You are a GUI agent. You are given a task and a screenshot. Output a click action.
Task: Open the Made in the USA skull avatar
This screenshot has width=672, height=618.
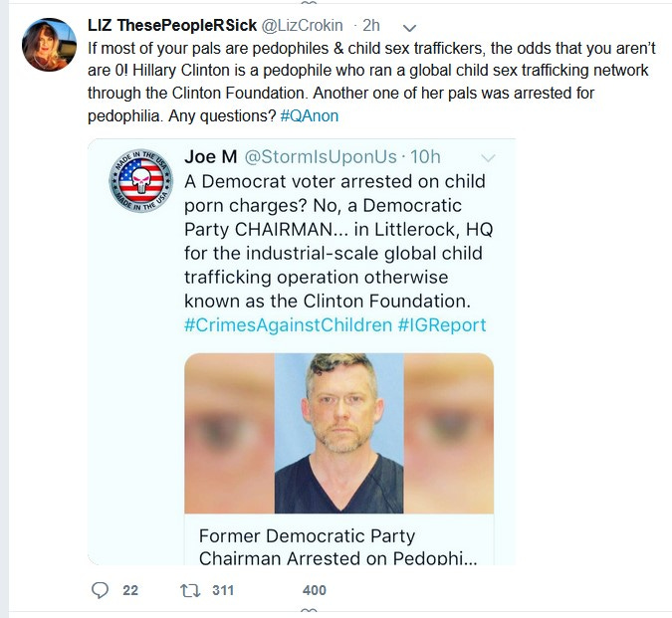coord(141,181)
